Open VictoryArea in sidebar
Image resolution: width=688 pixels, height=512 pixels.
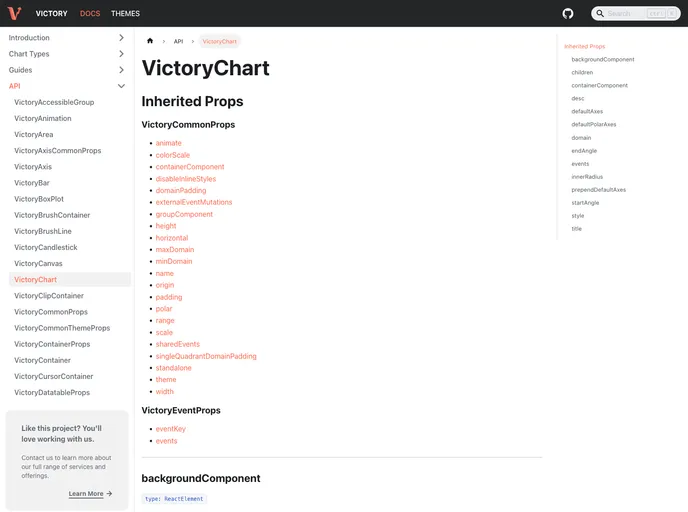[33, 135]
